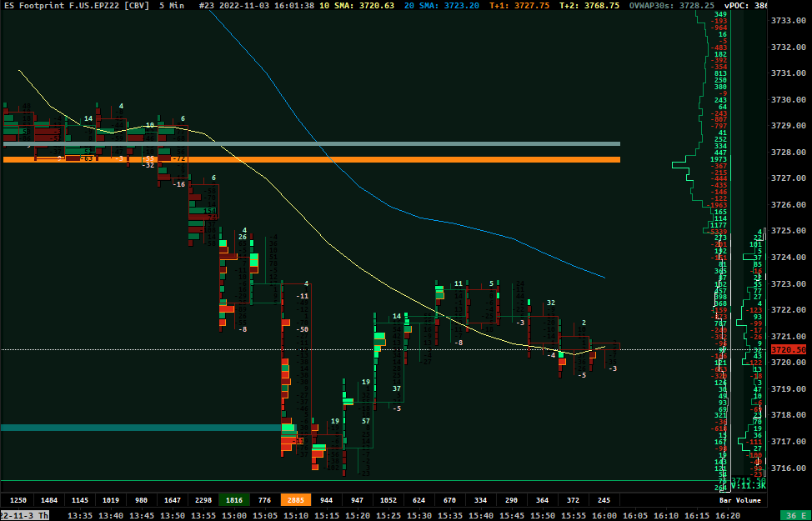Viewport: 812px width, 521px height.
Task: Click the 3716.00 price scale label
Action: (788, 468)
